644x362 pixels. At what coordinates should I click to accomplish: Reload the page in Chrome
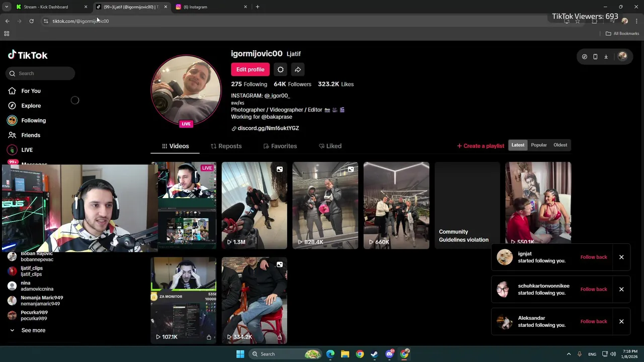point(31,21)
